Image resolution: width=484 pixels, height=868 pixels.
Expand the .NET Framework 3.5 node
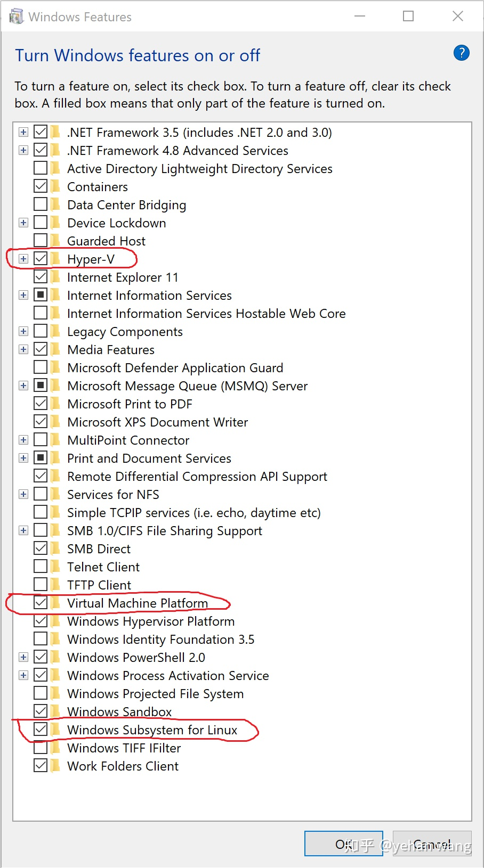23,132
